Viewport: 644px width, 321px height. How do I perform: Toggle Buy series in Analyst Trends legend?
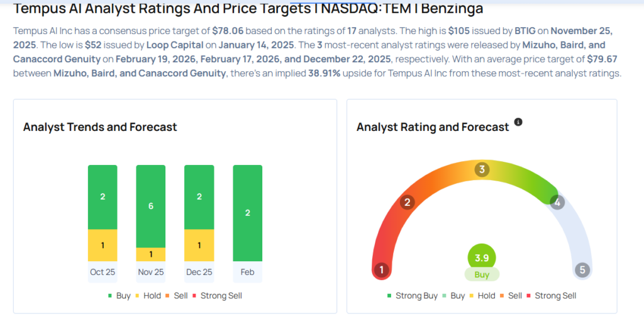pyautogui.click(x=119, y=296)
